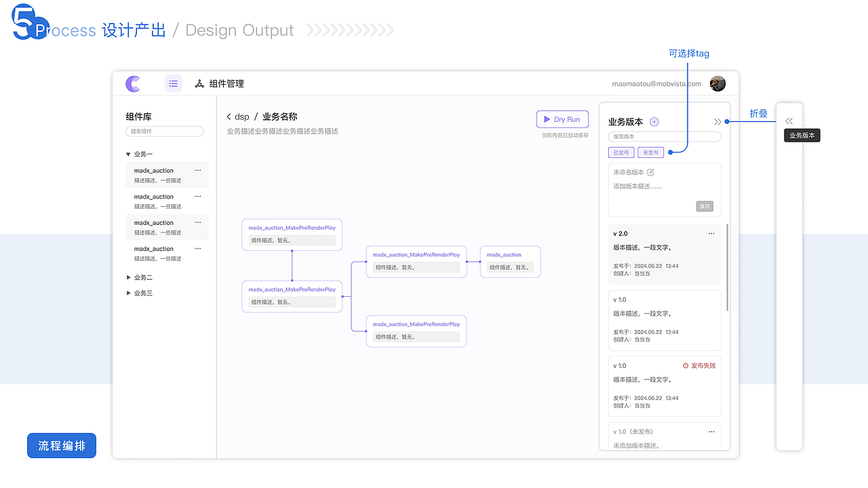Open user avatar in top right

pos(717,83)
